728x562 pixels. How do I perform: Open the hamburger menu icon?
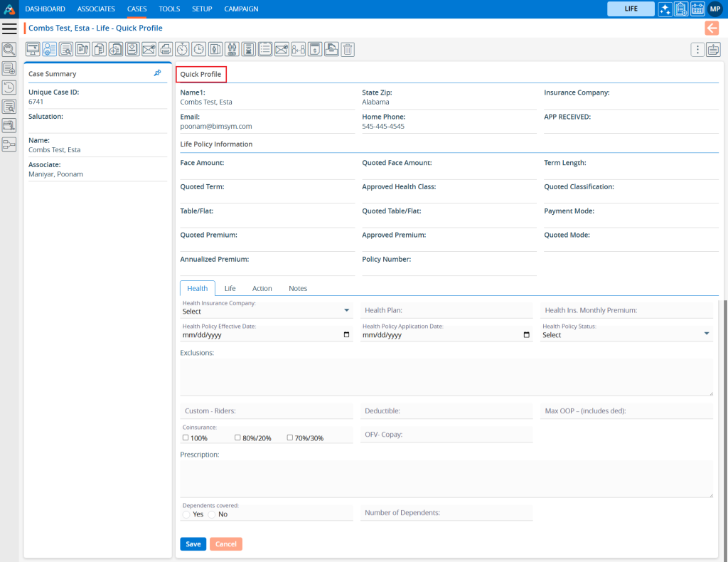coord(9,28)
